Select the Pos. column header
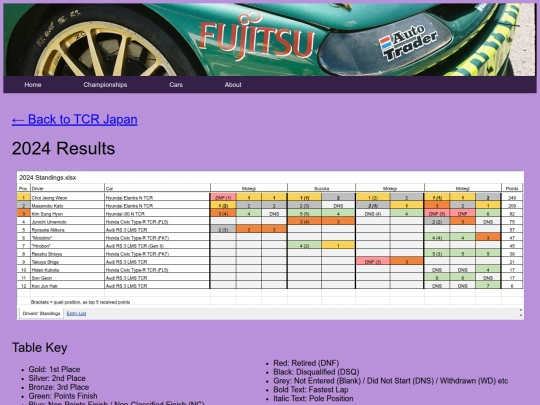 pos(23,189)
